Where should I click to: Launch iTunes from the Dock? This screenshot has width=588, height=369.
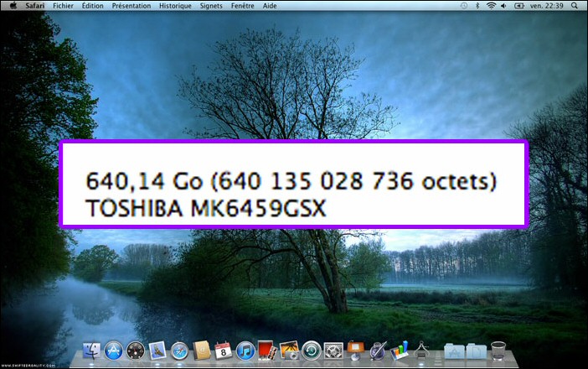pos(245,351)
